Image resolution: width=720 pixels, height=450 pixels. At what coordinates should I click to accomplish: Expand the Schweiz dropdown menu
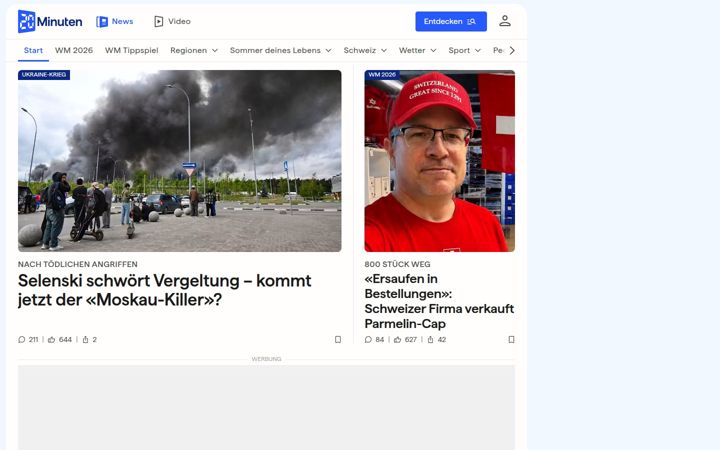[365, 51]
